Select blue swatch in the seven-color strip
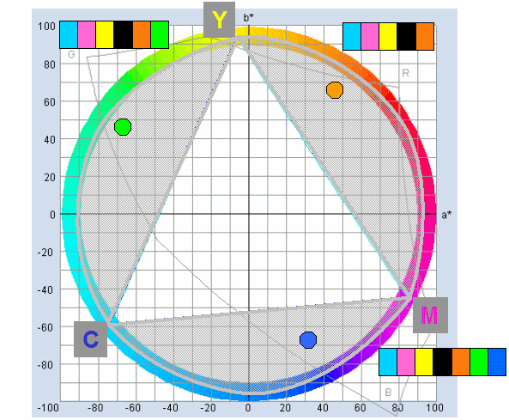Viewport: 509px width, 420px height. (x=497, y=362)
